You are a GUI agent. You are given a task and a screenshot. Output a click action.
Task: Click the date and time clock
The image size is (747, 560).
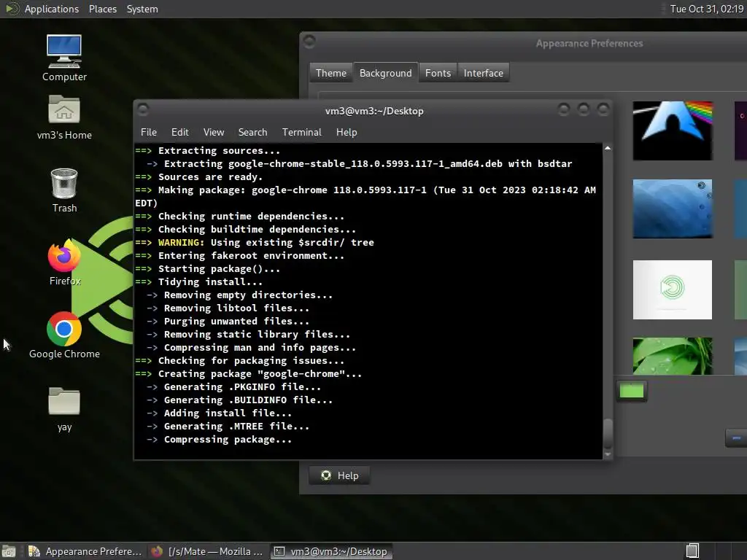point(707,9)
